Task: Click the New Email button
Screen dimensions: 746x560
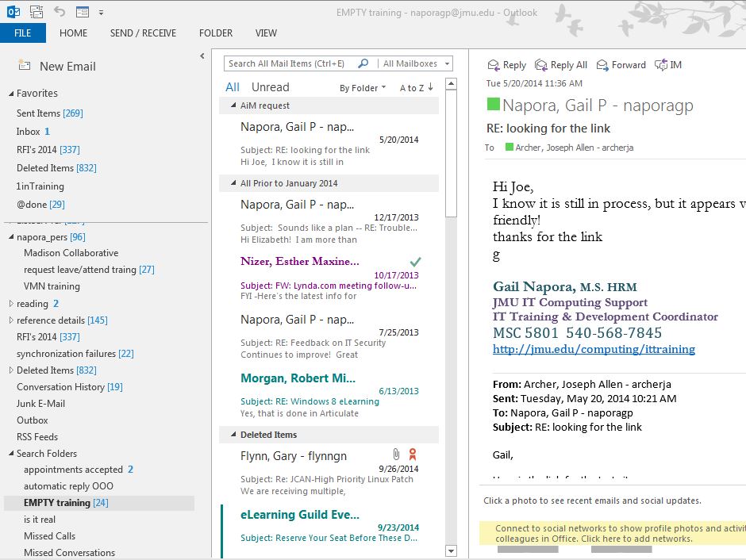Action: point(57,66)
